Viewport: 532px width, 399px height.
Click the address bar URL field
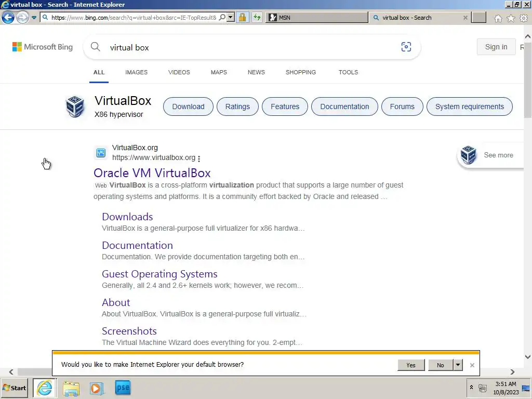(x=134, y=18)
